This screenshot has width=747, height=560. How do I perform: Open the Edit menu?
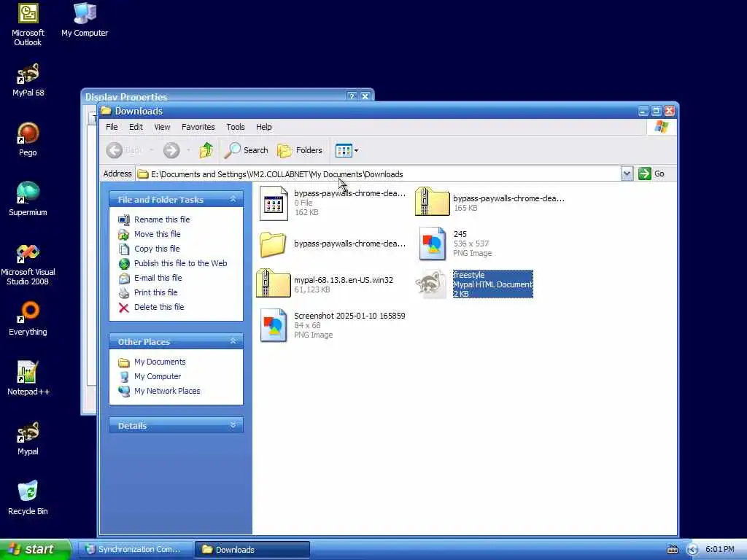pyautogui.click(x=136, y=127)
